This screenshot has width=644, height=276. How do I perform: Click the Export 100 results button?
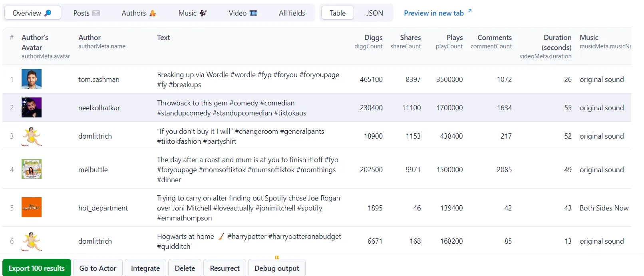pos(37,268)
